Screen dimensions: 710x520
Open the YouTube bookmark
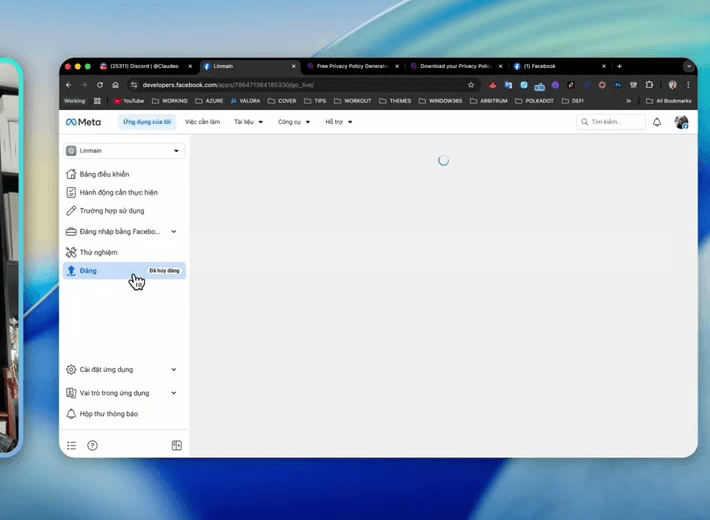tap(129, 101)
